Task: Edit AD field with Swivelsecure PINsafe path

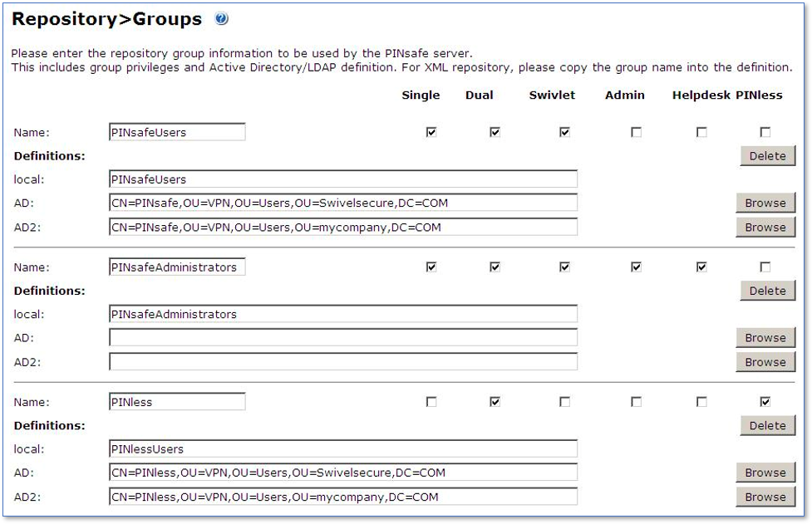Action: coord(342,203)
